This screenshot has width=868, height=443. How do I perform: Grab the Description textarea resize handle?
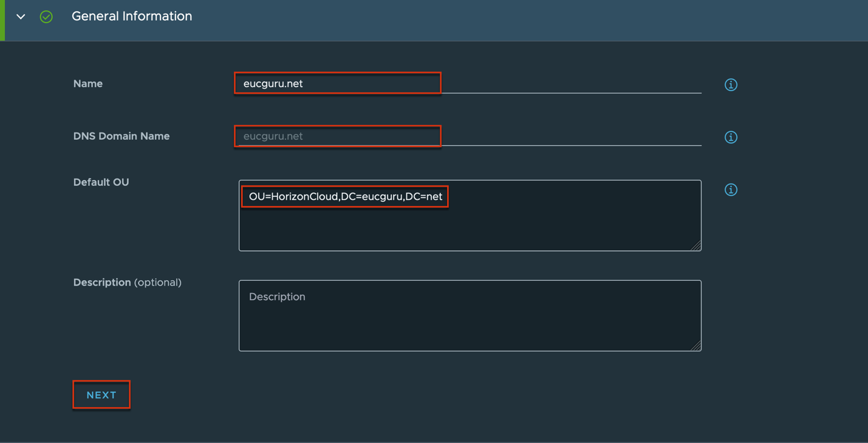(x=696, y=346)
